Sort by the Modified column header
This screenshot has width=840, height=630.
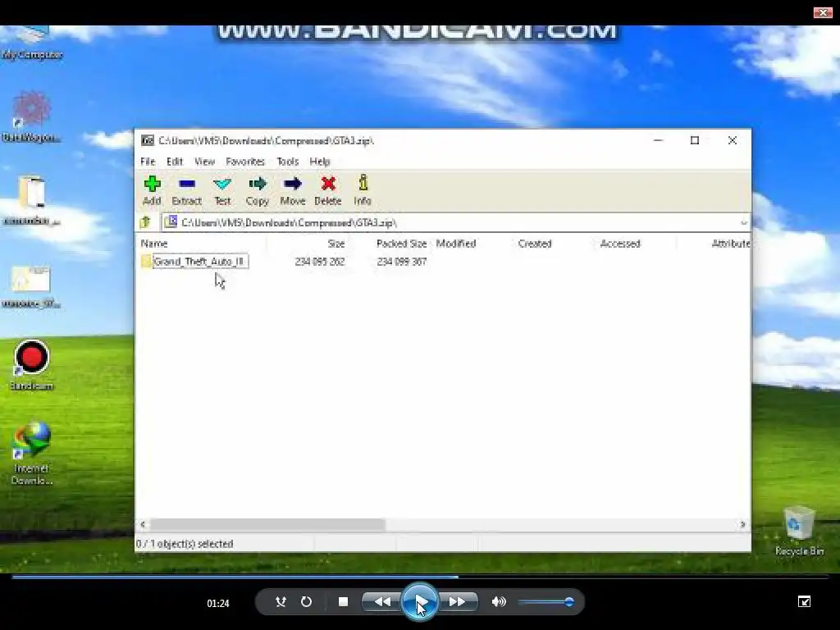pos(456,243)
